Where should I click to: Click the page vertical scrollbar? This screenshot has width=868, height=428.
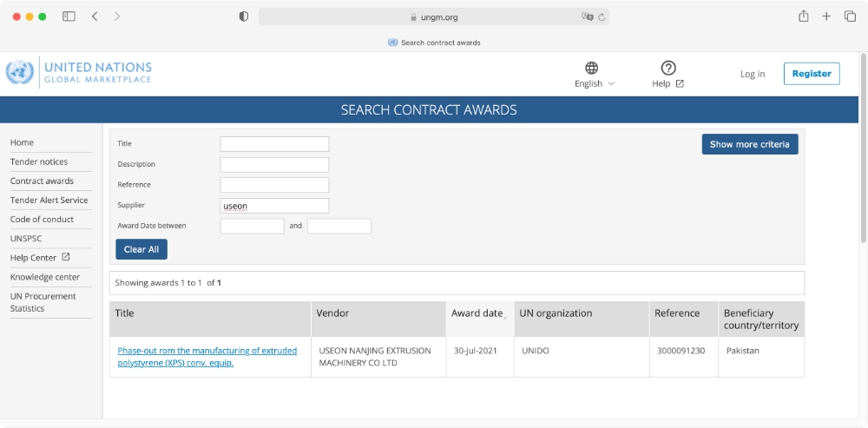pos(864,148)
